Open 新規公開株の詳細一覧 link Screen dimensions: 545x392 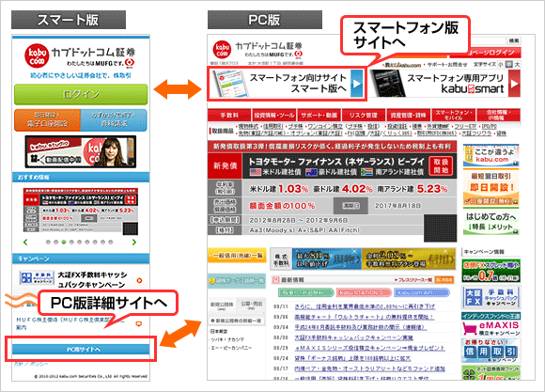pos(236,321)
